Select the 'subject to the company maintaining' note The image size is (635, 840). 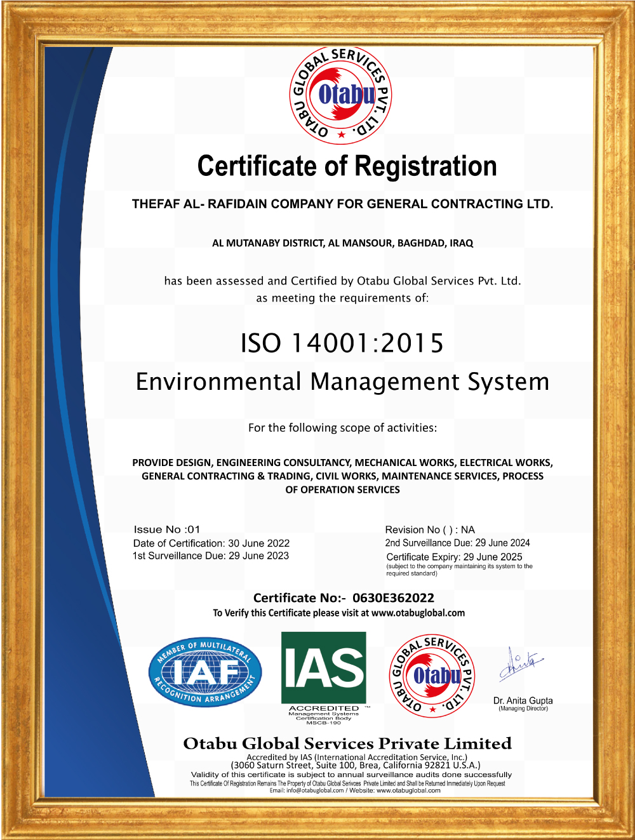click(x=460, y=570)
